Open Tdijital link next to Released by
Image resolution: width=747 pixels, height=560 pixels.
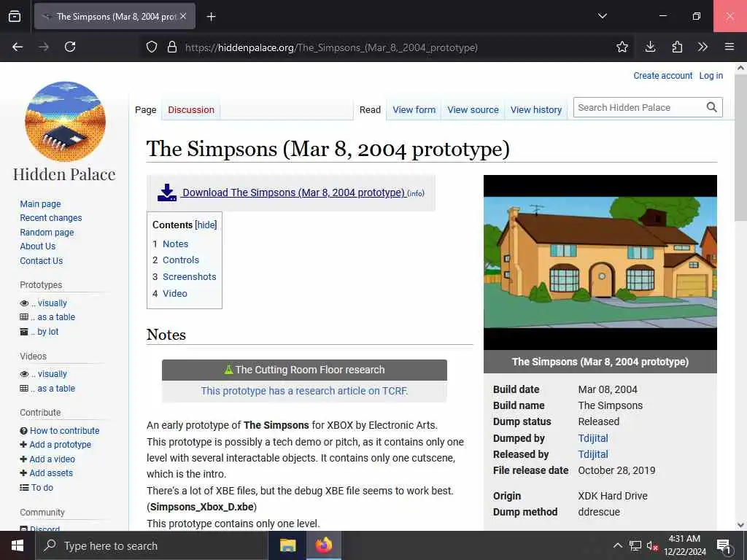(x=592, y=454)
